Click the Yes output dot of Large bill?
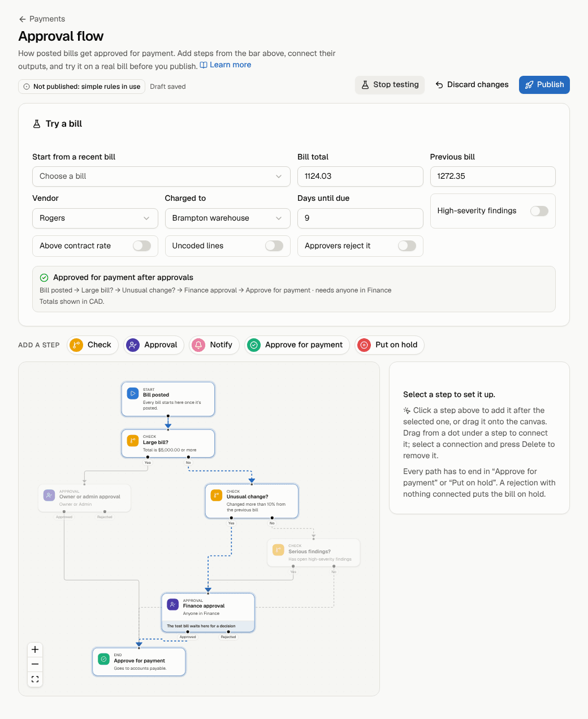Viewport: 588px width, 719px height. tap(148, 457)
